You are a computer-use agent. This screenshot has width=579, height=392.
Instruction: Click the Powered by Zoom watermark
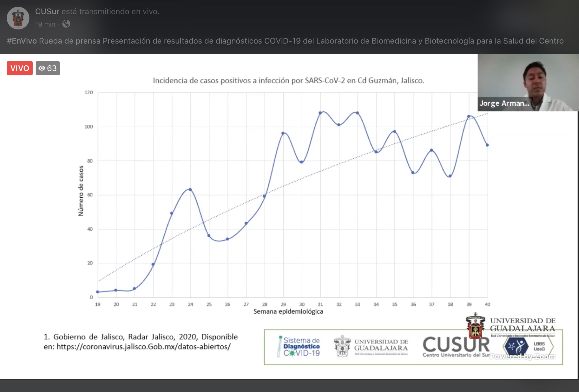click(x=522, y=357)
